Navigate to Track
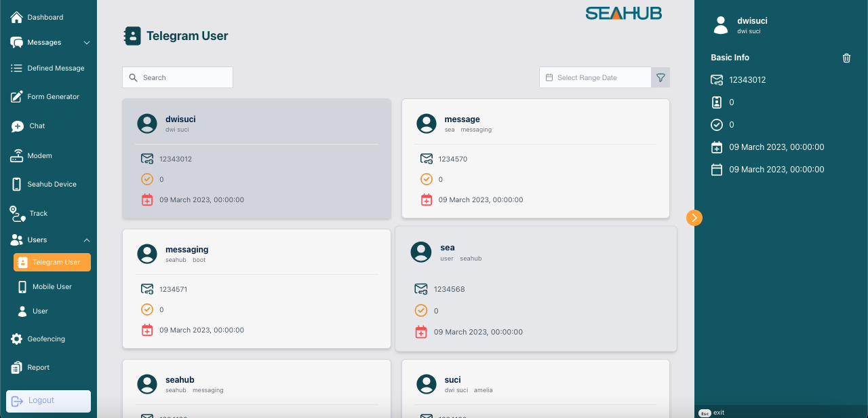Viewport: 868px width, 418px height. coord(38,214)
